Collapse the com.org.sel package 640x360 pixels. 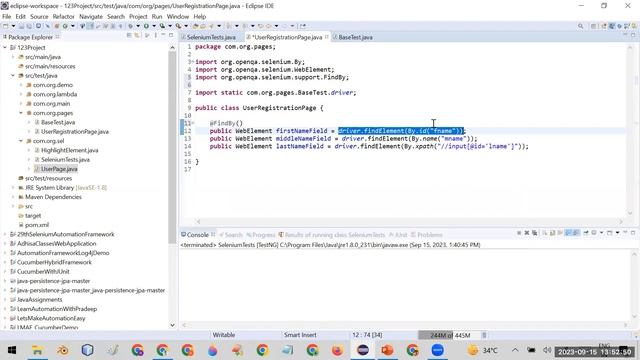[x=21, y=141]
